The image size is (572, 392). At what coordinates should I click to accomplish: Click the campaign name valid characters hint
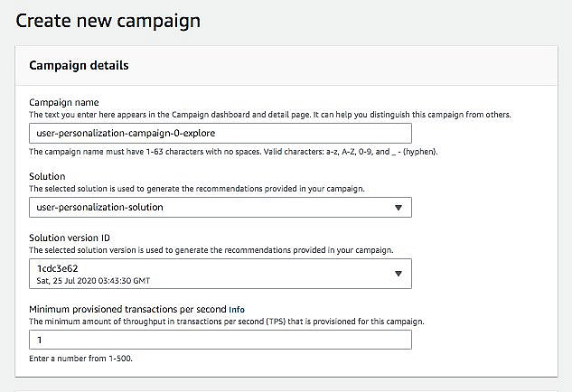(x=233, y=152)
